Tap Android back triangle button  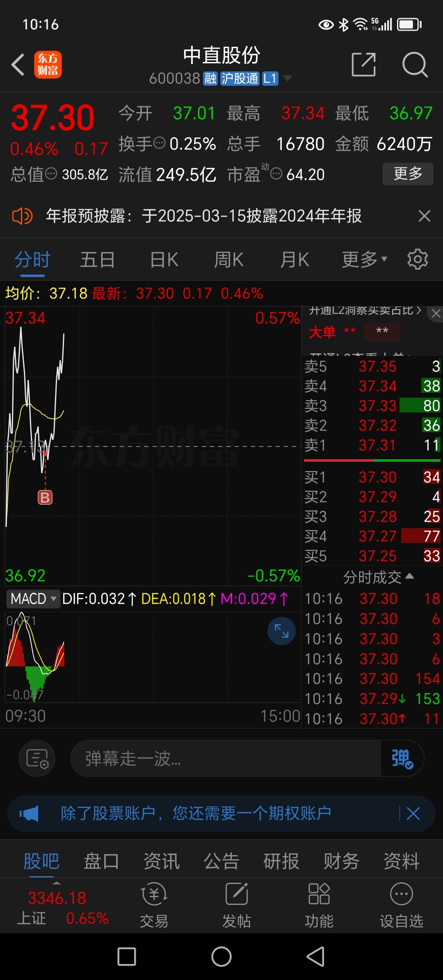pyautogui.click(x=316, y=957)
